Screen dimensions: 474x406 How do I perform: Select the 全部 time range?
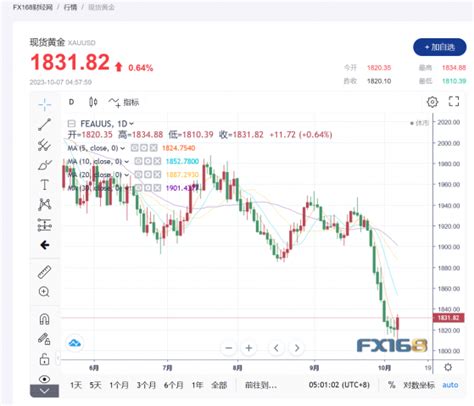219,385
